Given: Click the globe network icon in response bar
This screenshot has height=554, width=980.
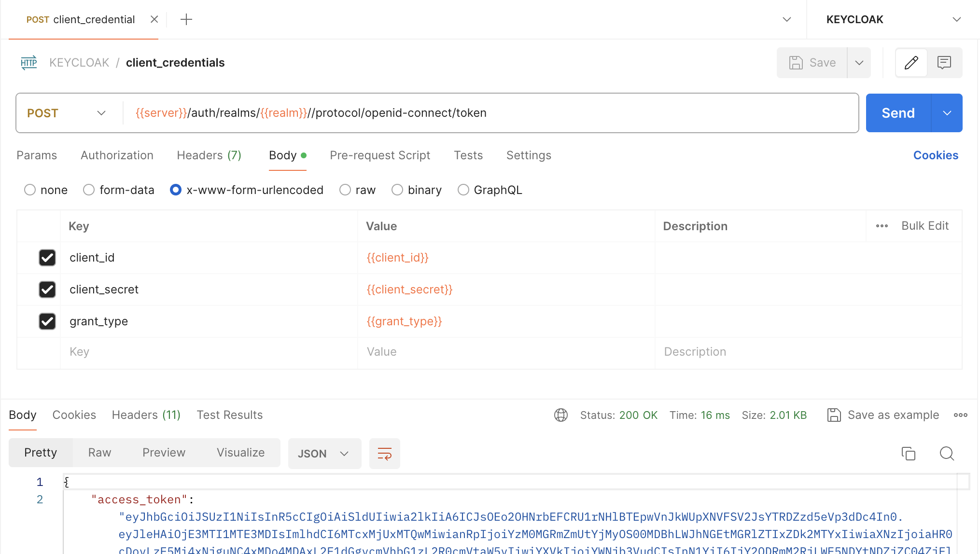Looking at the screenshot, I should coord(561,415).
